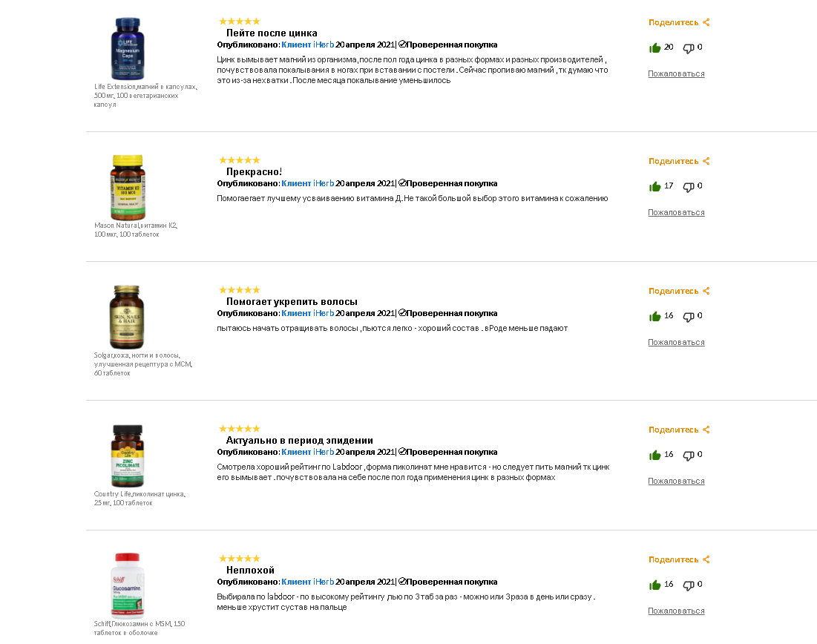
Task: Dislike the 'Пейте после цинка' review
Action: [x=689, y=48]
